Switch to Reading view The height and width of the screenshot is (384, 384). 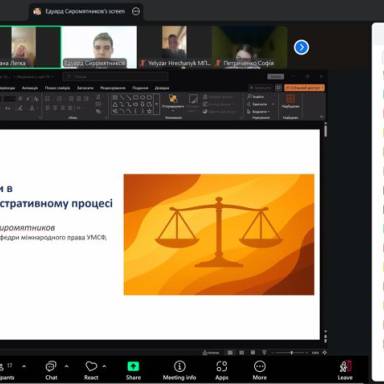coord(253,352)
